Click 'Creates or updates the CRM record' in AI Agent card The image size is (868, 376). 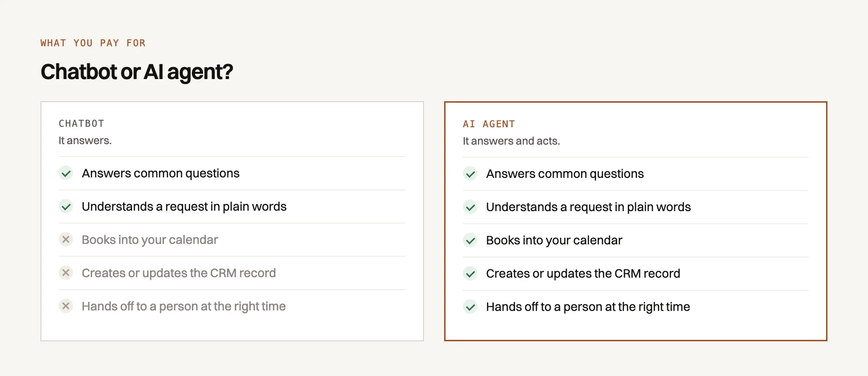coord(583,273)
